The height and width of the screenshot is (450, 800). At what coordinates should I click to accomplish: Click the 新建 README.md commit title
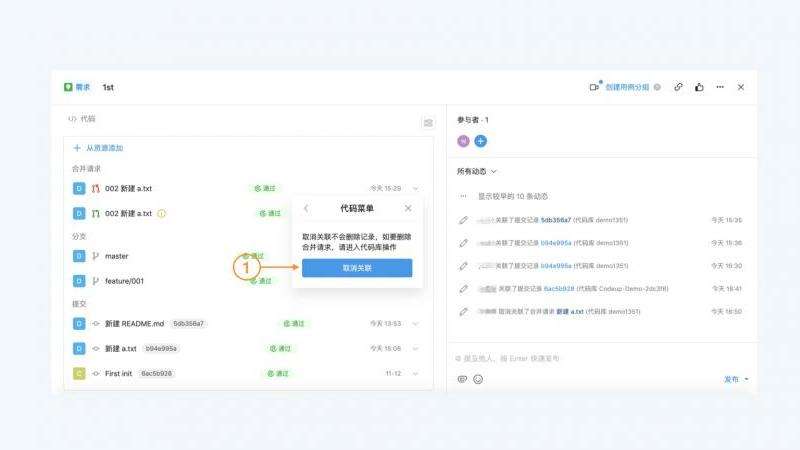pos(135,323)
